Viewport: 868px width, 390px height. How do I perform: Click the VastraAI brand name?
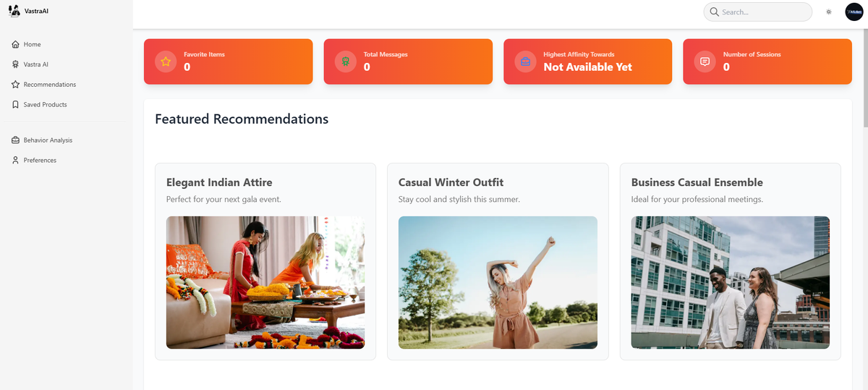[x=37, y=12]
